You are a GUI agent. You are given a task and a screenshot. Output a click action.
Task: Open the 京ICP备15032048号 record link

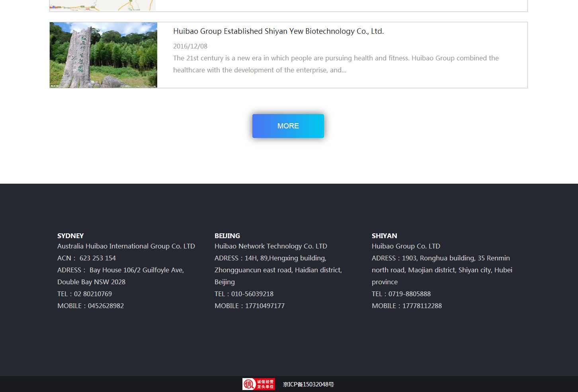tap(308, 384)
